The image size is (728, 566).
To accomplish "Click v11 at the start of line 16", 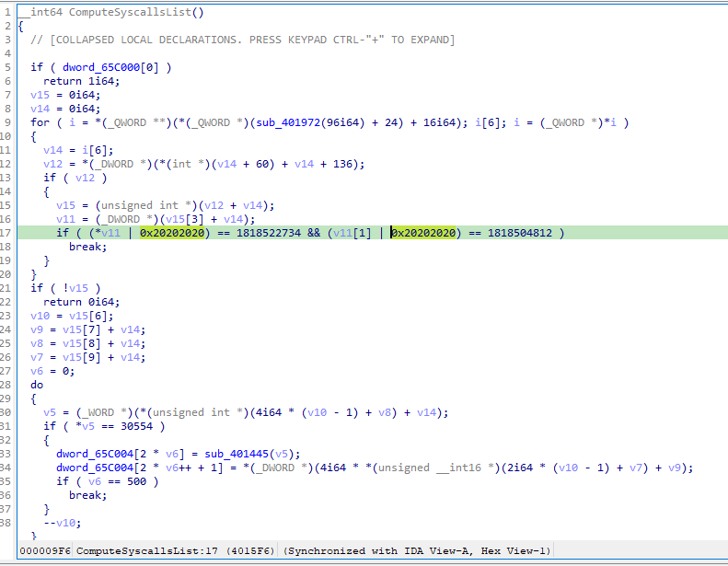I will [65, 219].
